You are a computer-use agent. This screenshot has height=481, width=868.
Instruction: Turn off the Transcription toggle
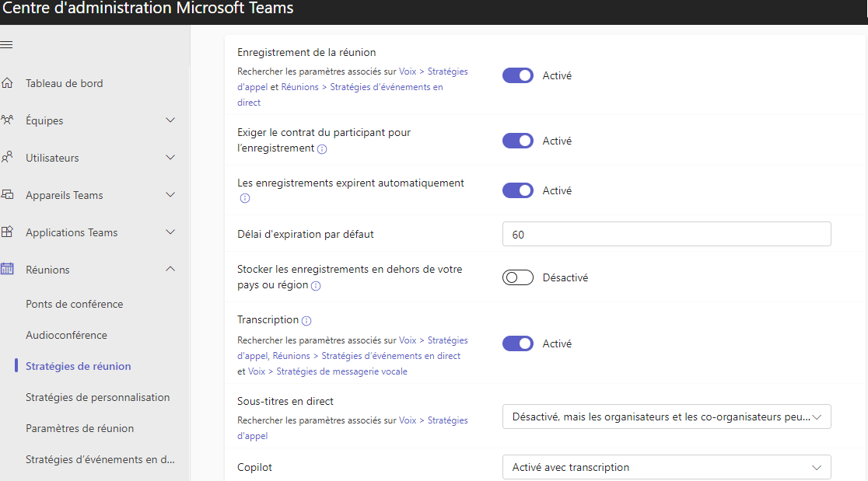tap(518, 343)
